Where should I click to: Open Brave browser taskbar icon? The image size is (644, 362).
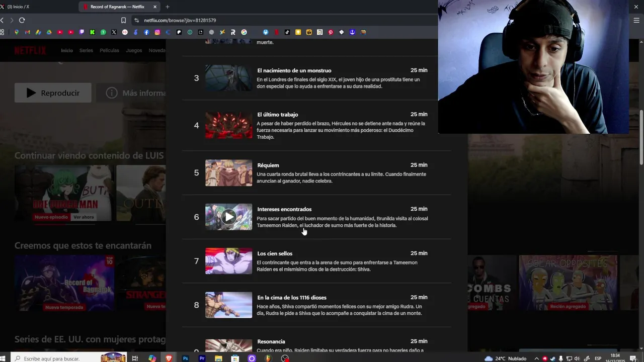tap(169, 358)
